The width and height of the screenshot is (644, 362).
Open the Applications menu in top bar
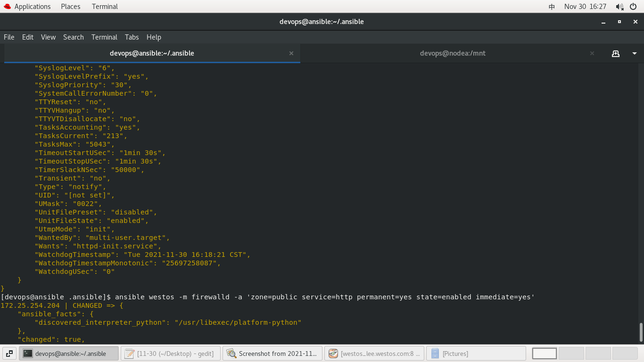pos(33,7)
